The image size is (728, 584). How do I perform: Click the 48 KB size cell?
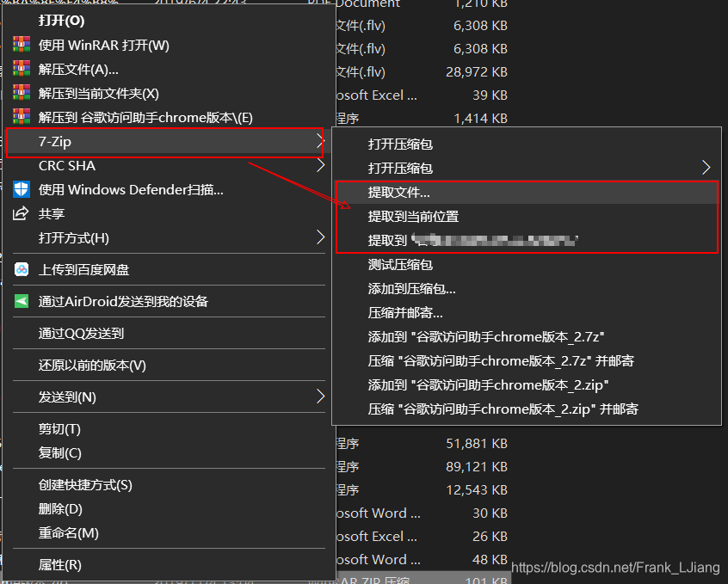click(x=490, y=560)
